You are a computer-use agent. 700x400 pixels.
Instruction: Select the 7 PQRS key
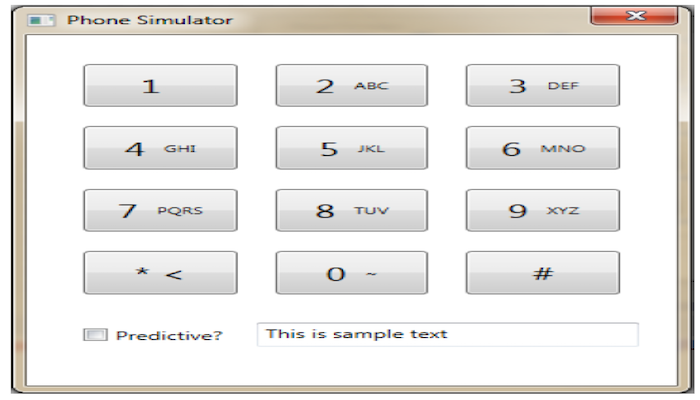coord(160,210)
